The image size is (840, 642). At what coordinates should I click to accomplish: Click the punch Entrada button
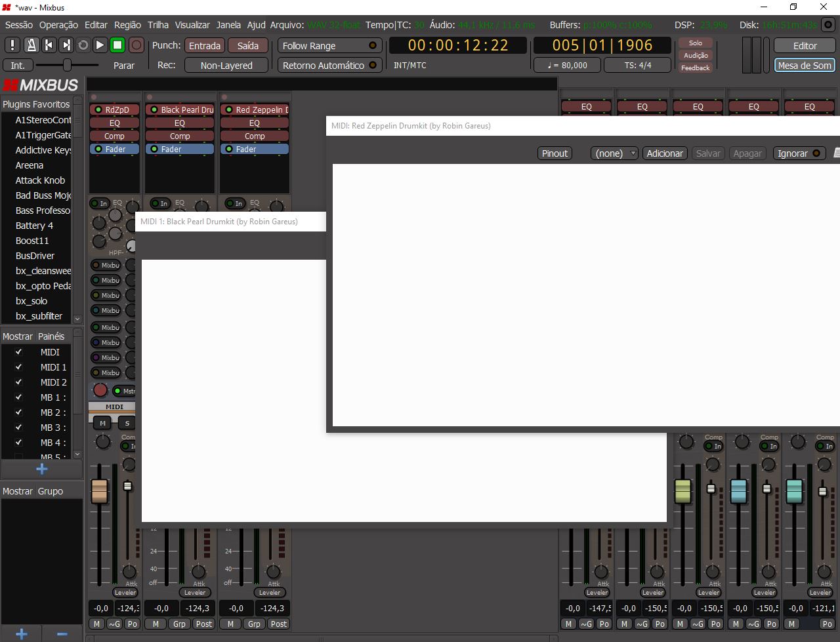coord(205,45)
